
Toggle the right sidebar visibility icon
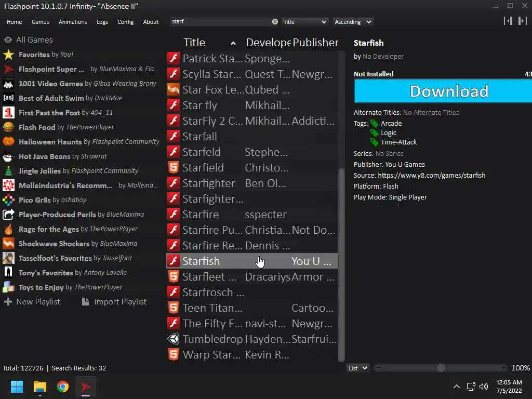click(523, 21)
